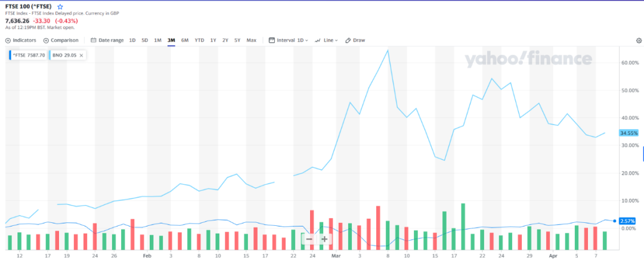Click the Draw pencil icon

348,41
